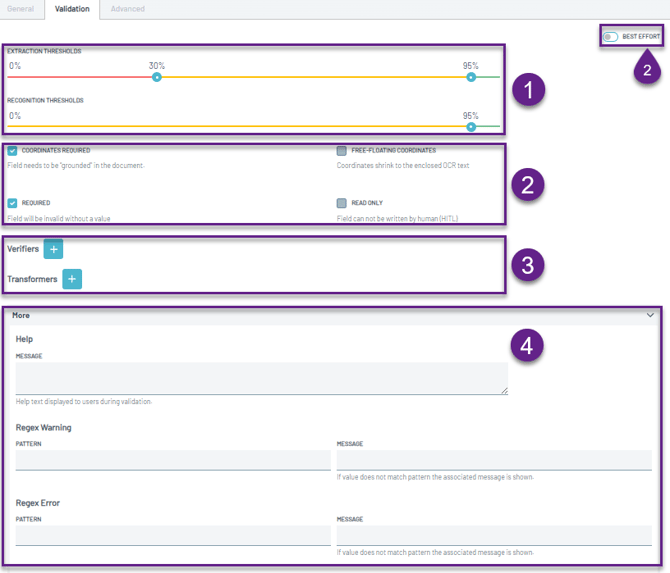Viewport: 670px width, 573px height.
Task: Uncheck the Coordinates Required checkbox
Action: pos(12,151)
